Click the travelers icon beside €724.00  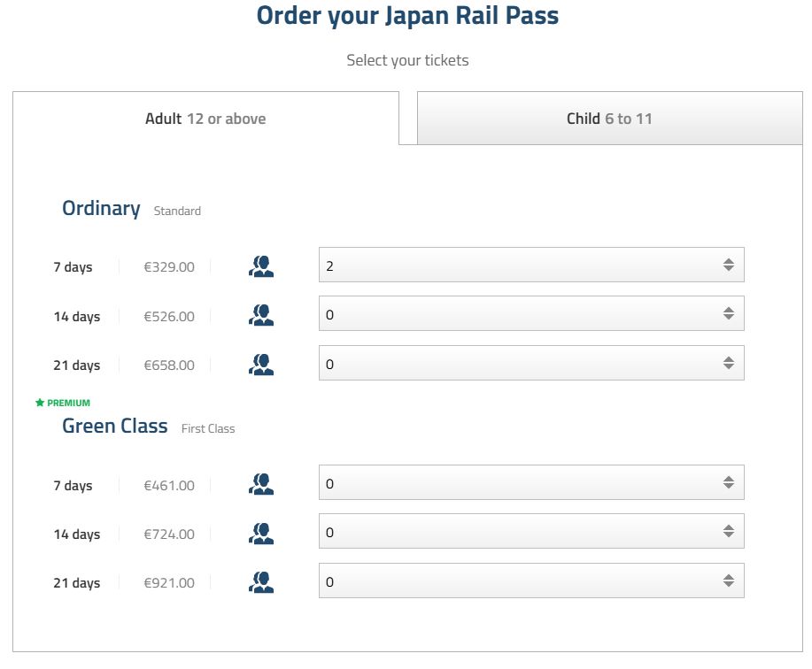pyautogui.click(x=261, y=533)
